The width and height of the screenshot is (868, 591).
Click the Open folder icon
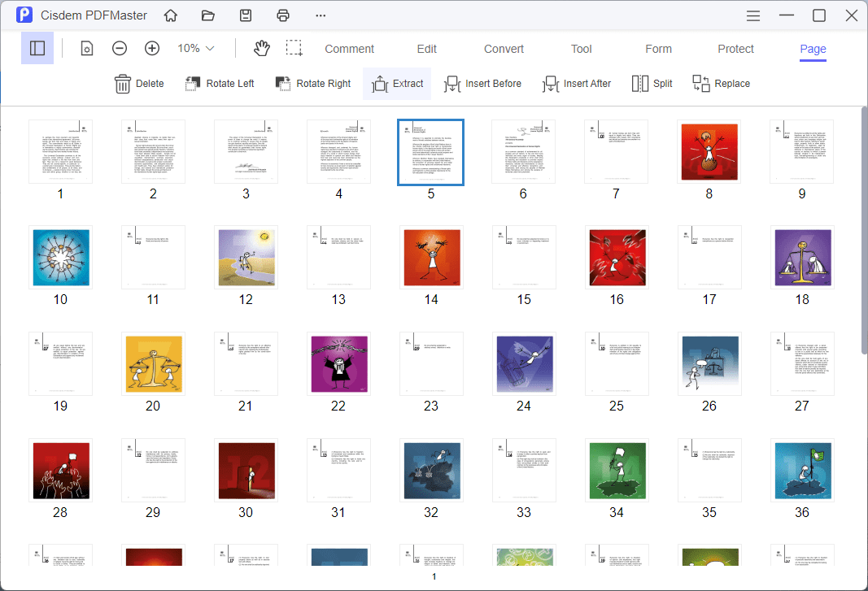click(x=208, y=15)
